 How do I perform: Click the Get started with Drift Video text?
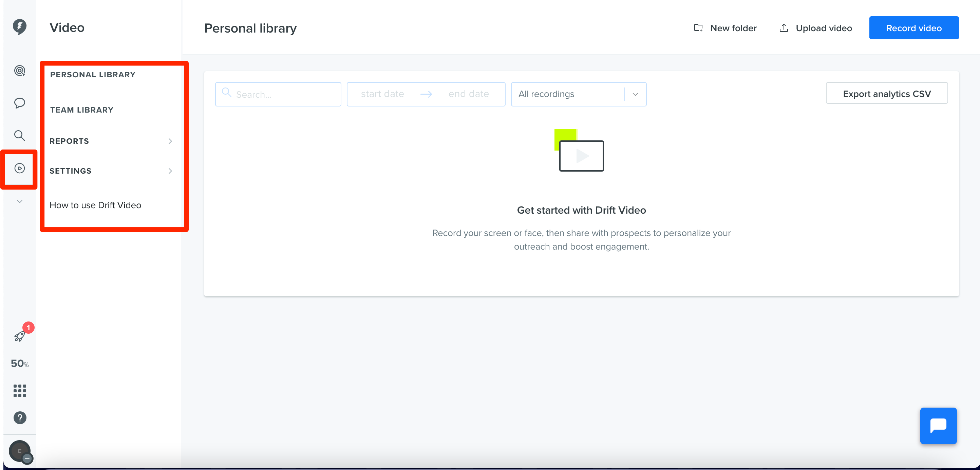tap(581, 210)
